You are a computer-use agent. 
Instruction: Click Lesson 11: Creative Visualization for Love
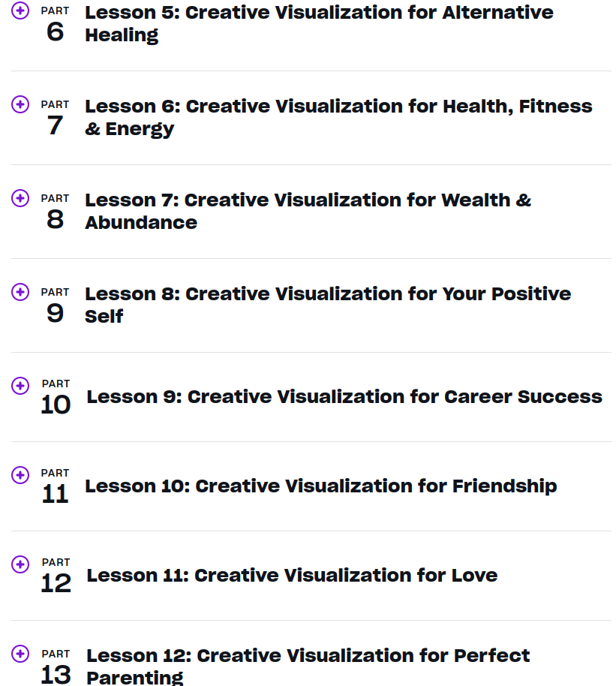coord(292,575)
